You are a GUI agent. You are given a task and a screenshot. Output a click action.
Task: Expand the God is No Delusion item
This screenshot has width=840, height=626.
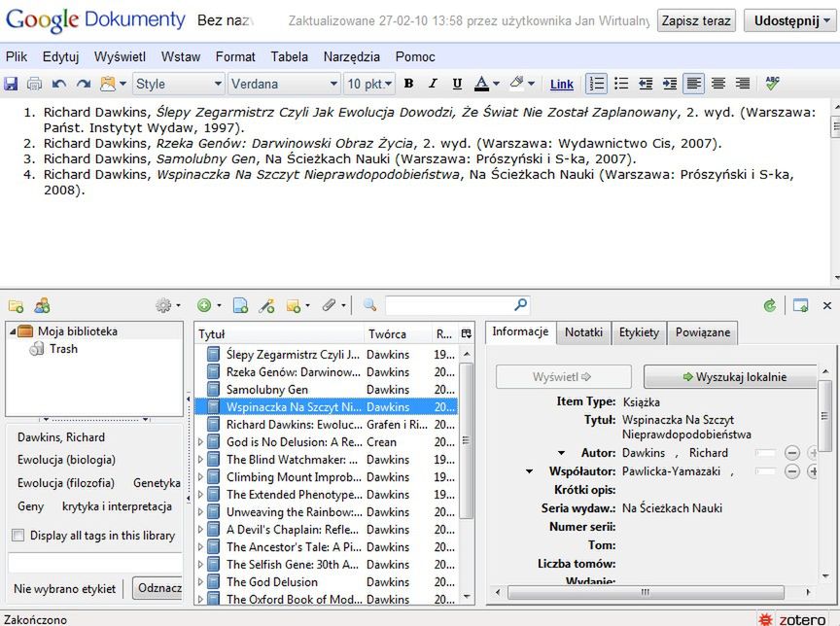tap(200, 442)
